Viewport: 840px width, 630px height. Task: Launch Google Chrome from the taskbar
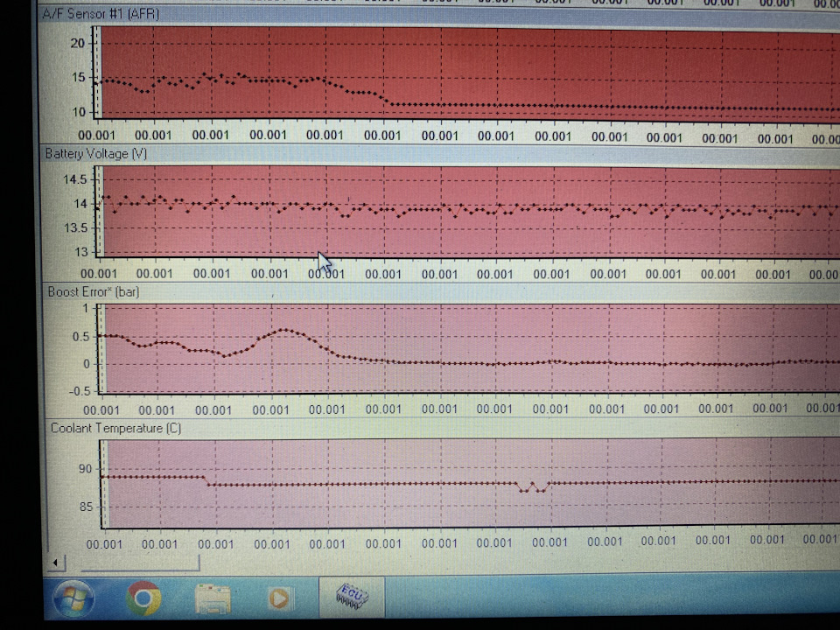pos(143,598)
